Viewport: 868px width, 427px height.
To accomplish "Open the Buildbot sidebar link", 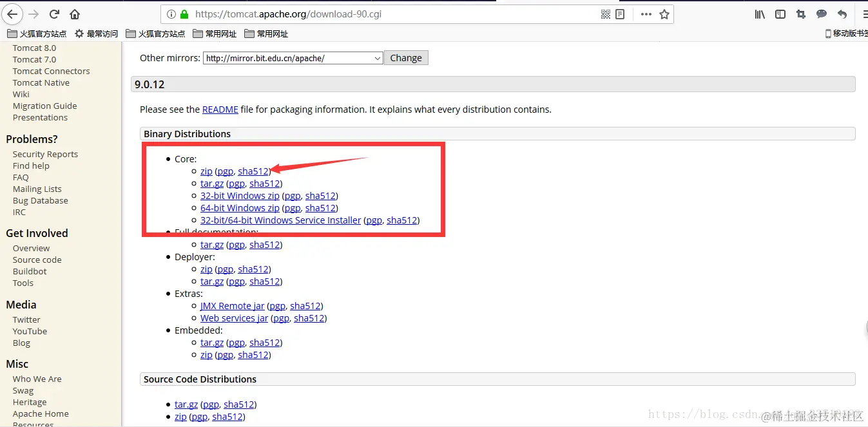I will 30,271.
